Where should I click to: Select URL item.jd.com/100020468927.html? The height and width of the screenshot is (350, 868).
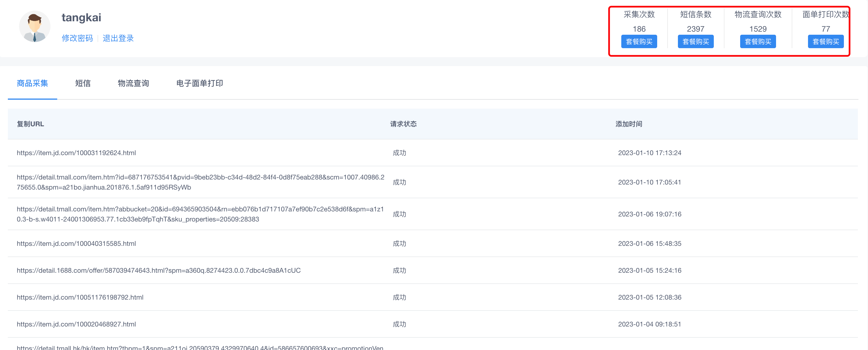click(77, 324)
